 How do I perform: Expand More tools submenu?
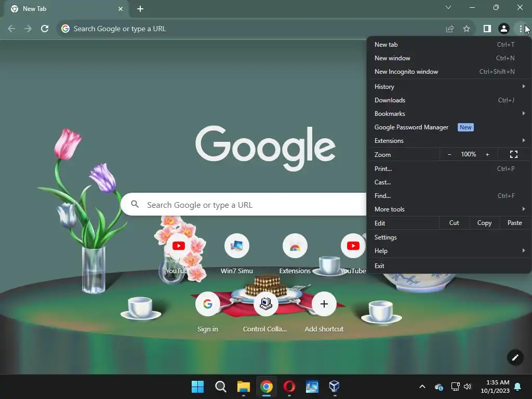click(x=449, y=209)
